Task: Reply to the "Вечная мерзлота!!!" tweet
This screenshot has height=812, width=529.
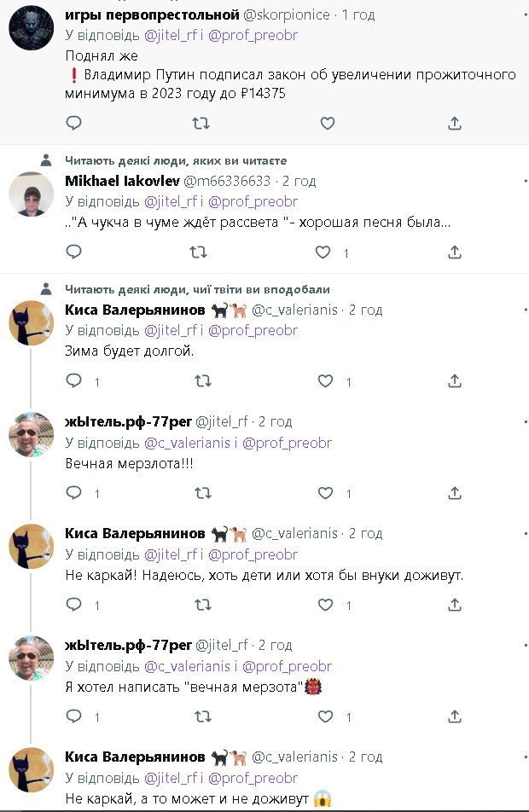Action: (74, 493)
